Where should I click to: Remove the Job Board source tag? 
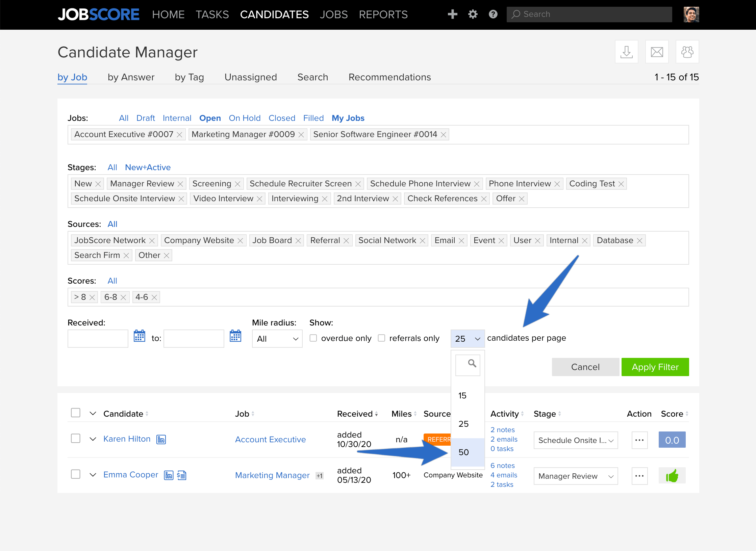tap(298, 241)
